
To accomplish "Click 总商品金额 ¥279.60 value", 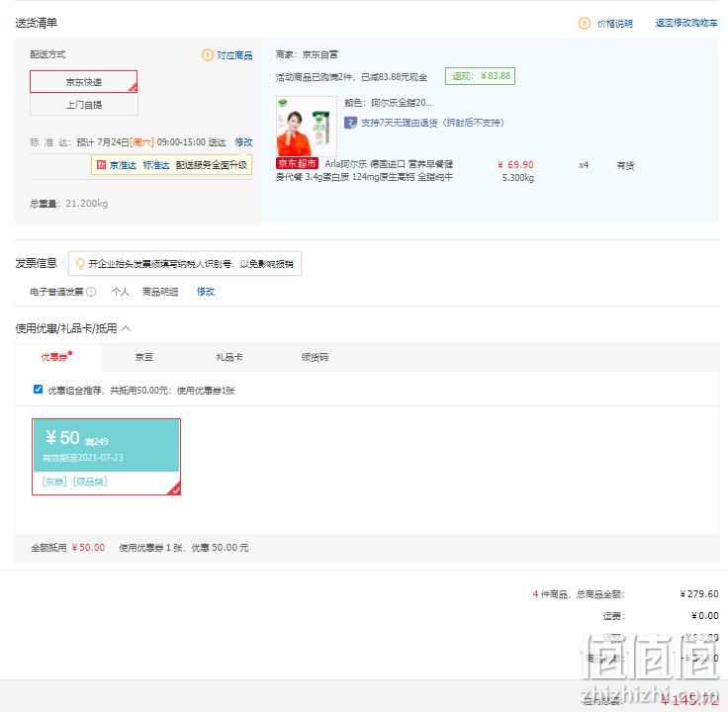I will coord(699,594).
